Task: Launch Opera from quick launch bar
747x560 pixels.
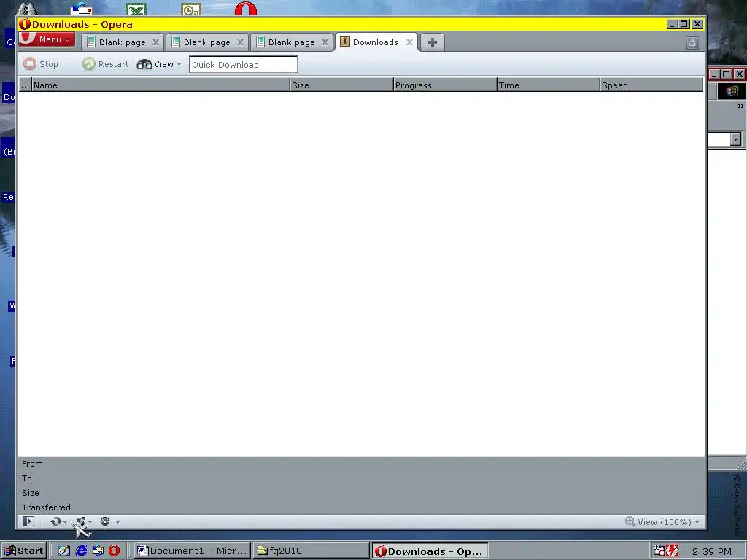Action: (x=115, y=551)
